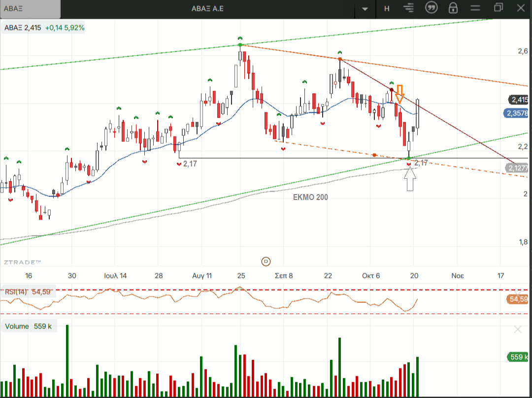Click the 2,415 current price tag

click(519, 100)
